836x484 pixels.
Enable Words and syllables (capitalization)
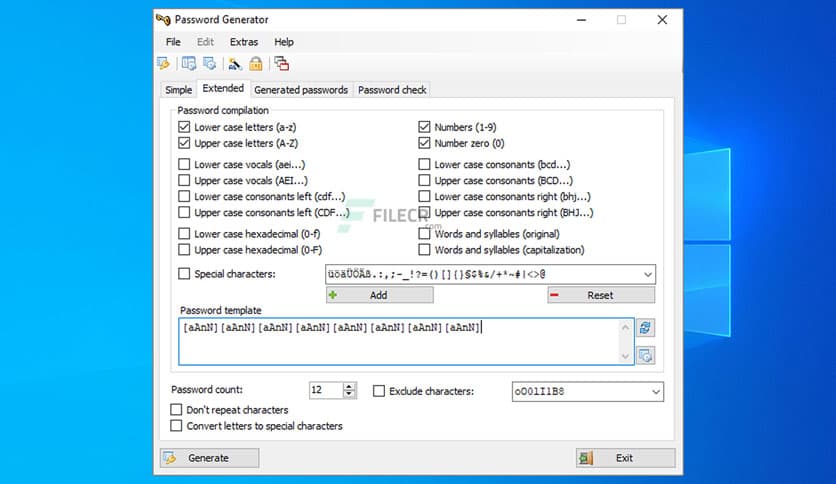point(424,249)
